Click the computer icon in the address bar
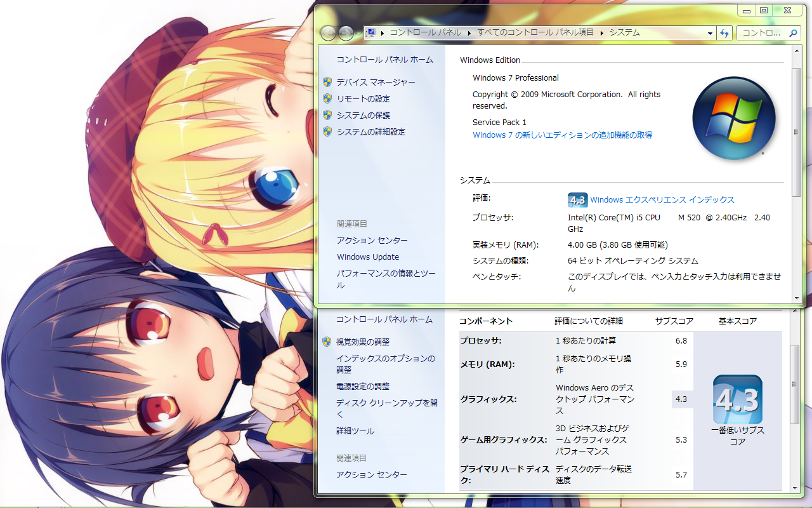 (371, 32)
